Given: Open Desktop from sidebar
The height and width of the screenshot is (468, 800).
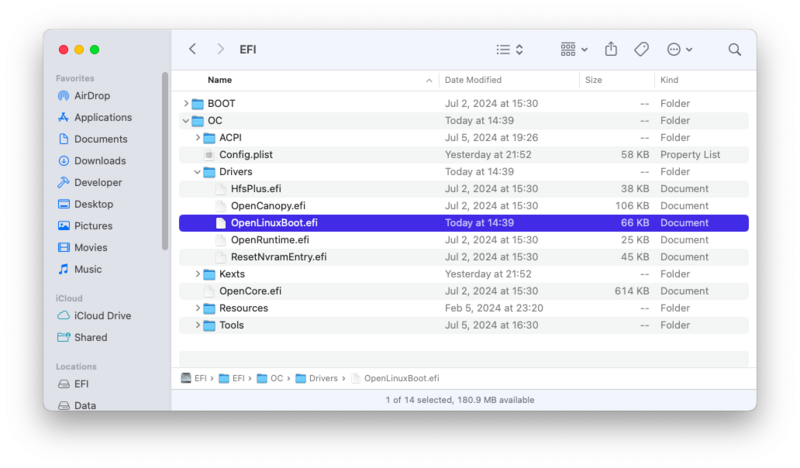Looking at the screenshot, I should coord(86,204).
